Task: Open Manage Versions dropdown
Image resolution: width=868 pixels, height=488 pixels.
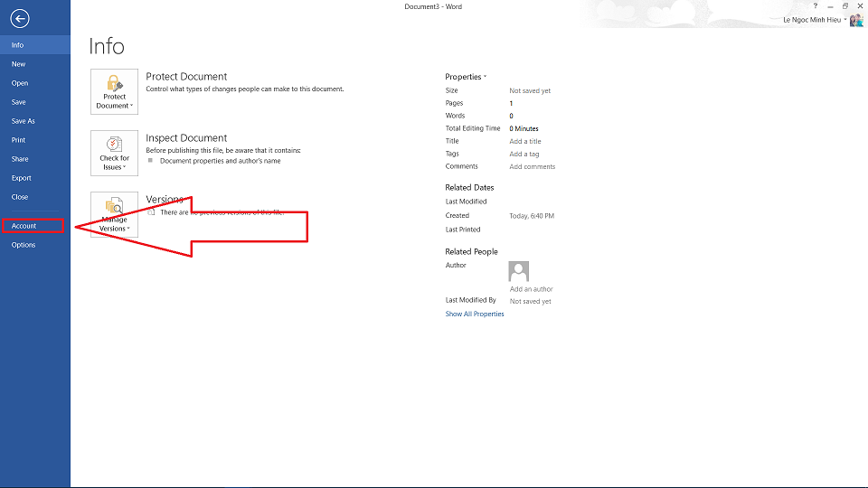Action: (114, 215)
